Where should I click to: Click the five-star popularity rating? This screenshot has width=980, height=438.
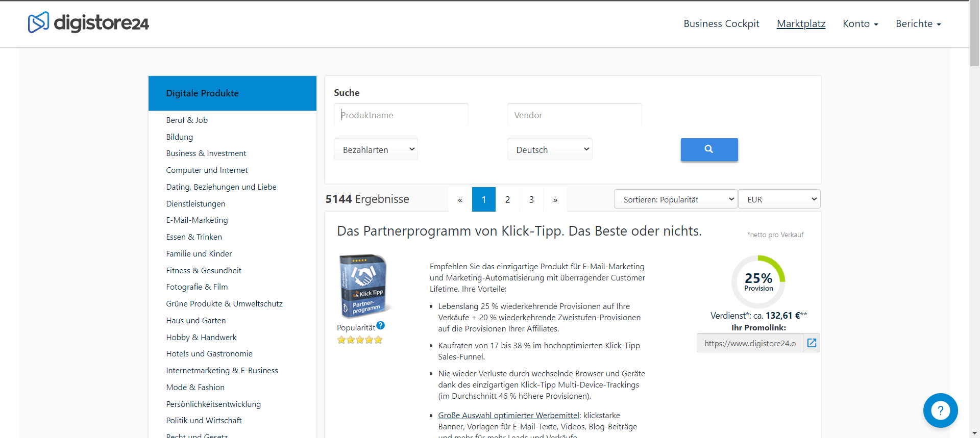click(360, 340)
